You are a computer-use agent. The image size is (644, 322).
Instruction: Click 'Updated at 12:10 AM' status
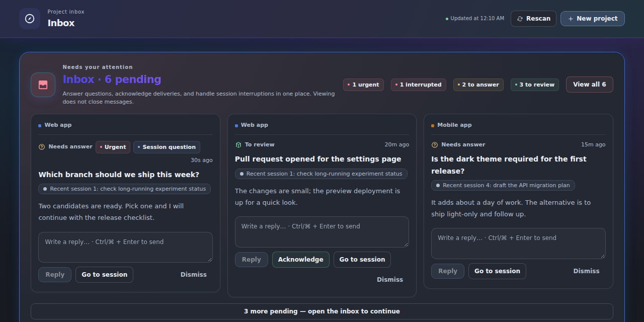click(x=475, y=19)
